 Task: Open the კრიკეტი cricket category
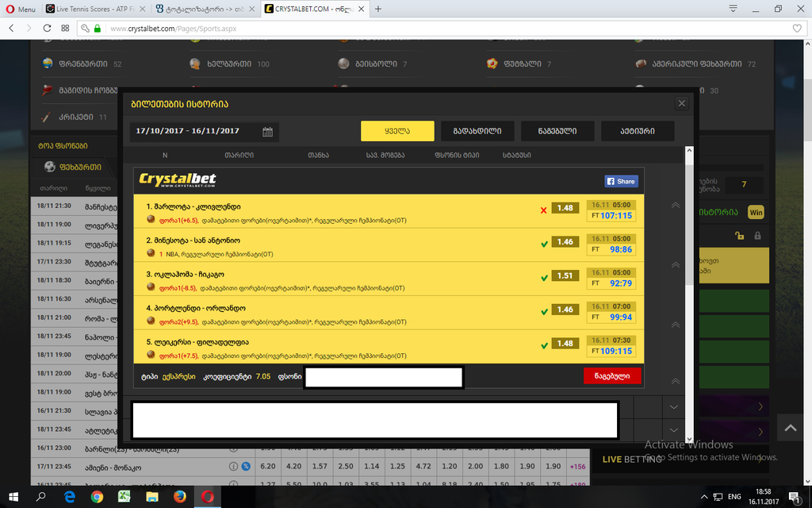point(74,117)
